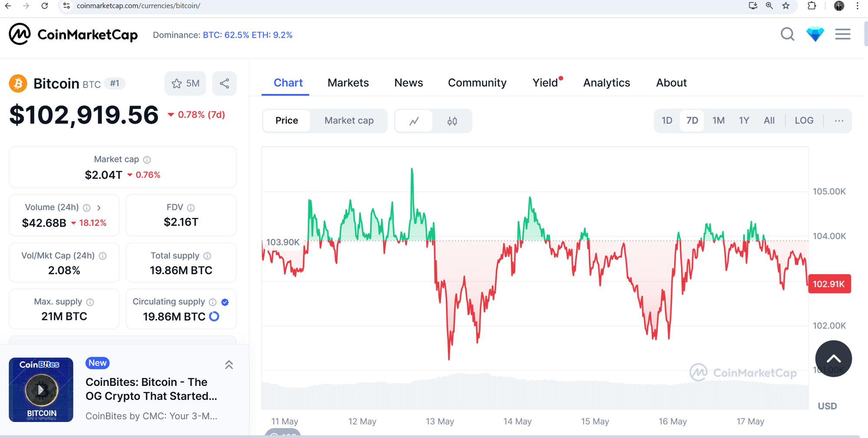
Task: Click the 0.78% (7d) price change
Action: (197, 115)
